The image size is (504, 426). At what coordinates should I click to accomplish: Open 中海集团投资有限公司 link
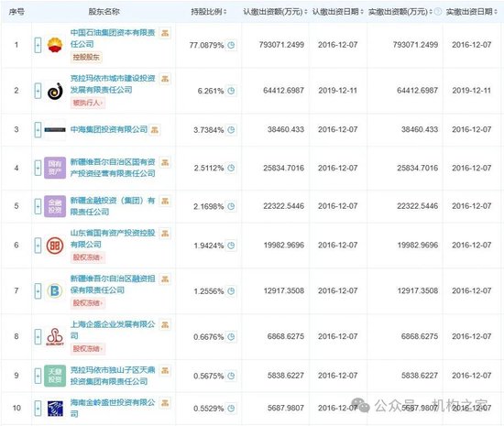click(109, 130)
